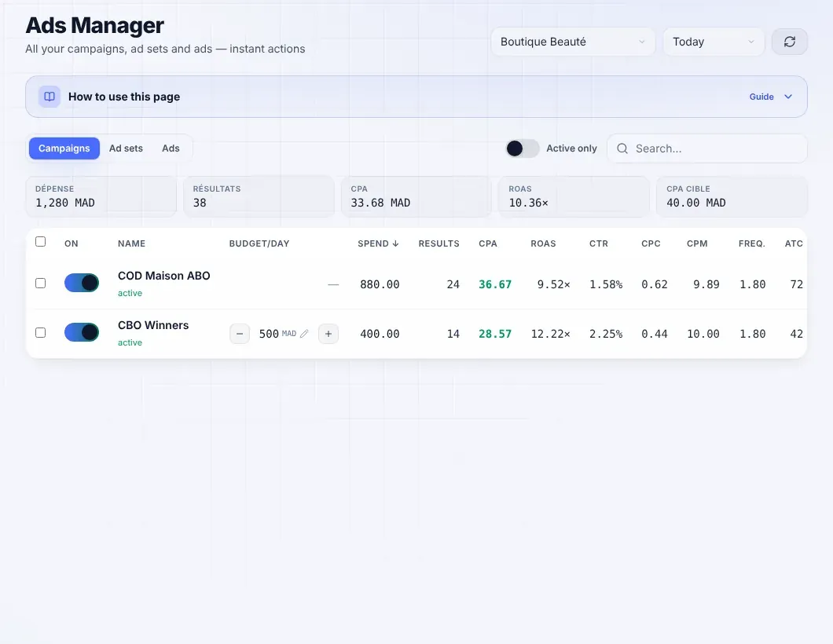This screenshot has width=833, height=644.
Task: Click the book icon beside How to use
Action: [50, 97]
